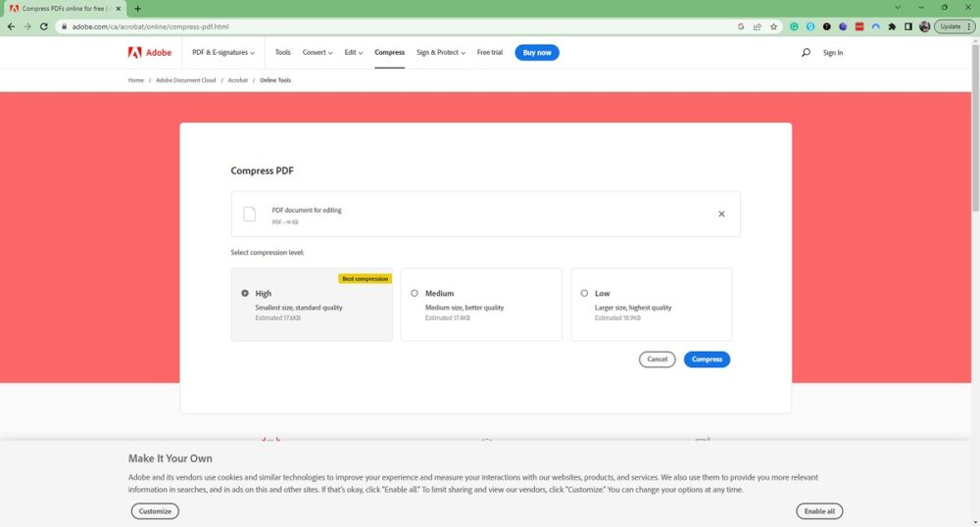980x527 pixels.
Task: Open the Compress navigation item
Action: coord(389,53)
